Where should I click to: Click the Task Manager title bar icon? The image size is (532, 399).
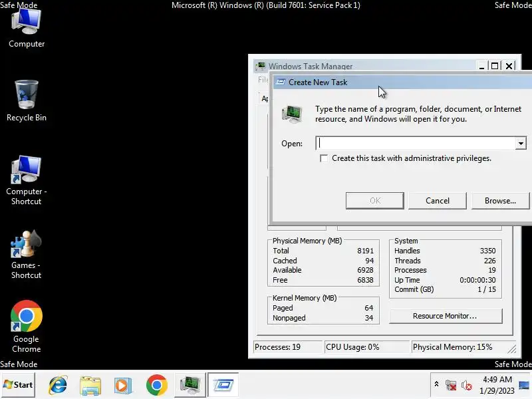click(x=261, y=66)
